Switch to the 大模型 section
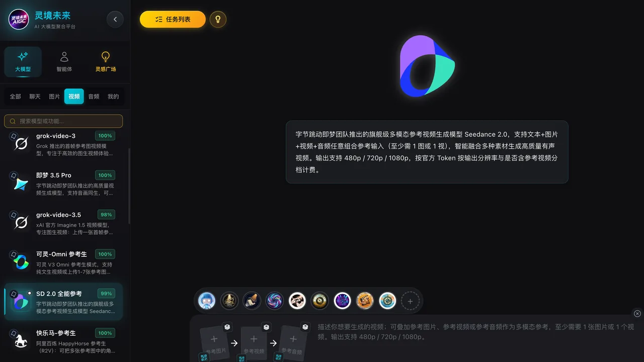Image resolution: width=644 pixels, height=362 pixels. [23, 62]
